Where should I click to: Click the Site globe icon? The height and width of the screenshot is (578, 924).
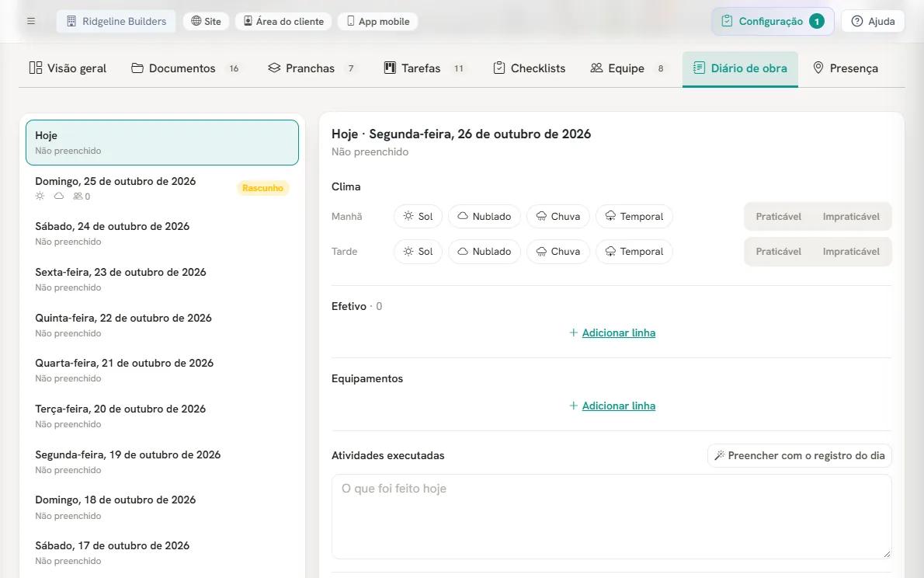(x=196, y=21)
